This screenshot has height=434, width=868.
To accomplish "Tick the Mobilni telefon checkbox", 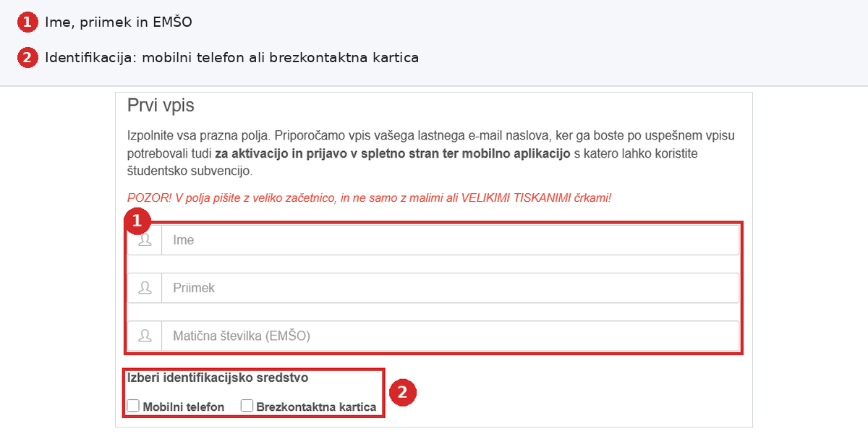I will (x=133, y=406).
